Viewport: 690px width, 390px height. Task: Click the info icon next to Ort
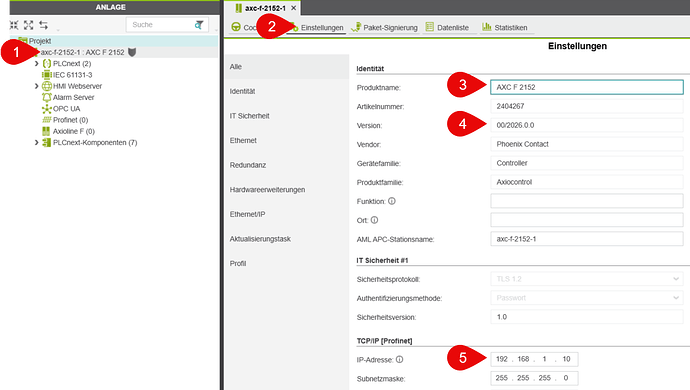(374, 220)
